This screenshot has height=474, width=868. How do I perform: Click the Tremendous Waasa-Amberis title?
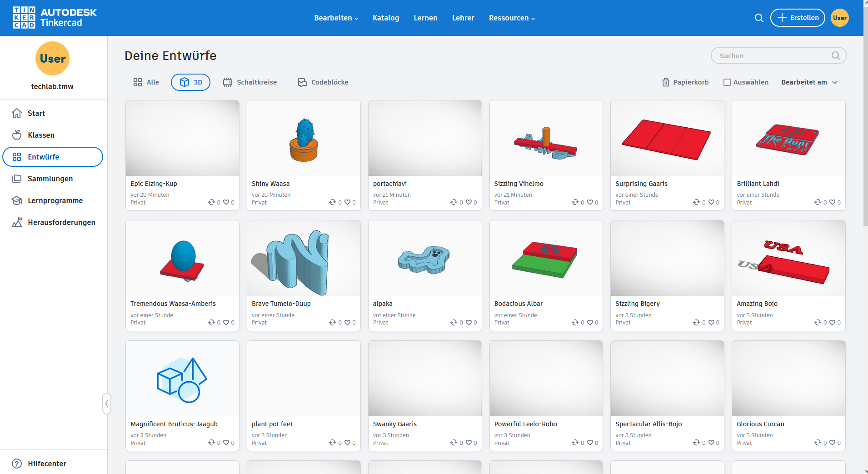(173, 304)
